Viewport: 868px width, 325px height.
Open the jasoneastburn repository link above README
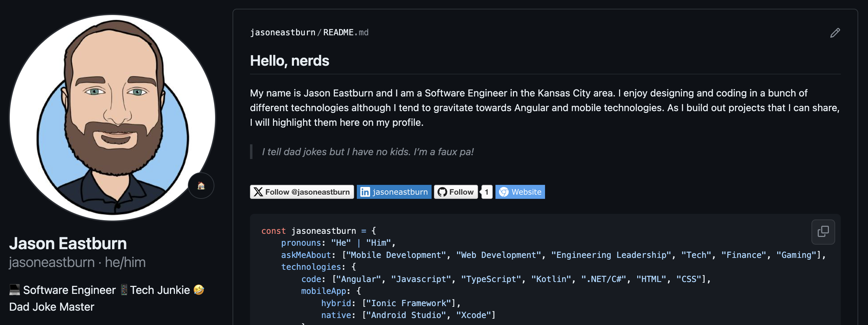pyautogui.click(x=283, y=32)
